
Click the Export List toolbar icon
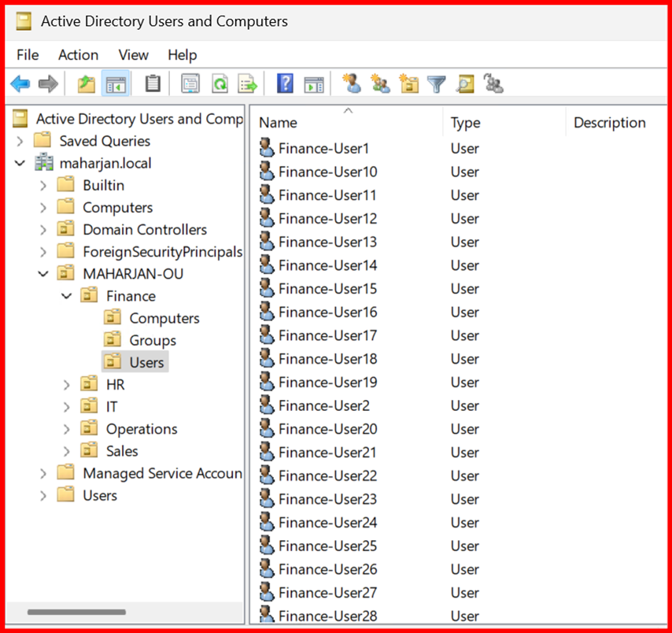(x=248, y=83)
